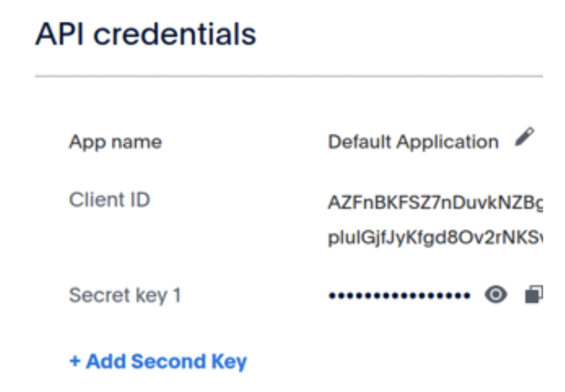Click the word credentials in the heading
This screenshot has height=392, width=565.
175,34
